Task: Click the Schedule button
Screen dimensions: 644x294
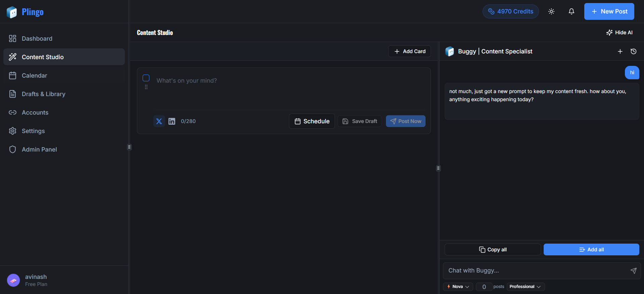Action: (312, 121)
